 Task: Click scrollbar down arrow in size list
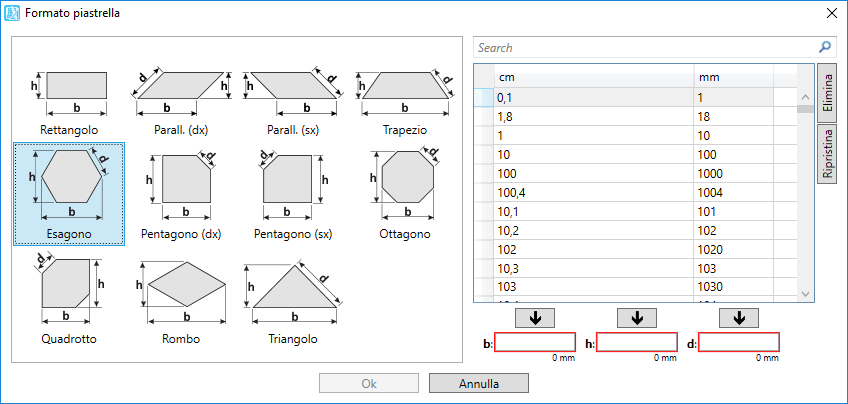[805, 294]
